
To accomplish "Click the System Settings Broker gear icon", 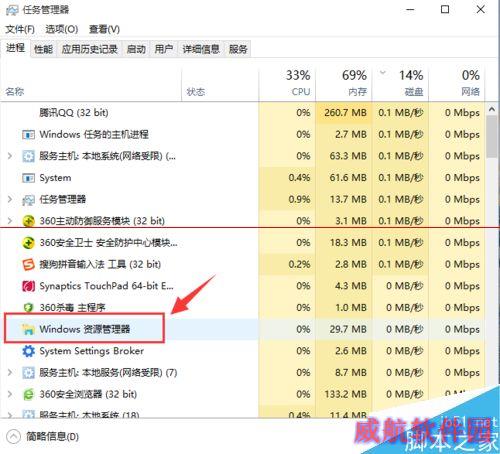I will tap(28, 351).
